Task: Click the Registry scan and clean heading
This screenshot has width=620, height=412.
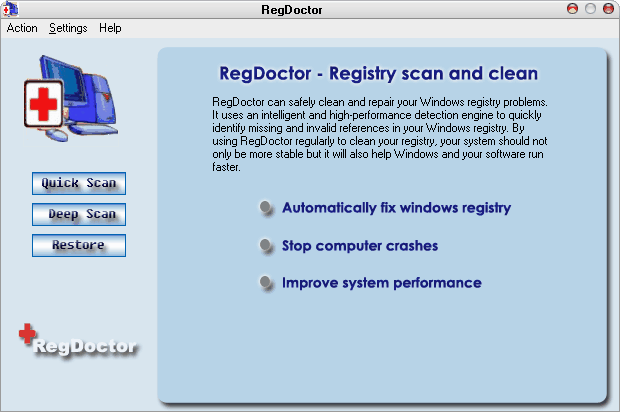Action: click(378, 74)
